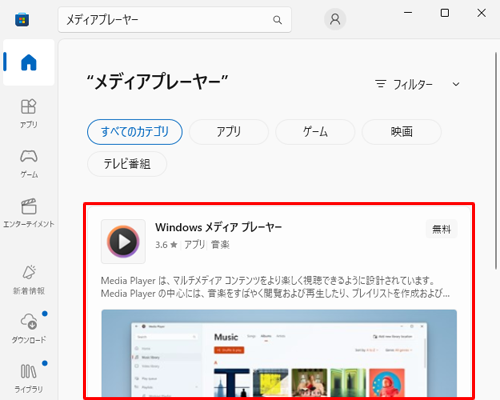500x400 pixels.
Task: Open the アプリ section in the sidebar
Action: click(29, 114)
